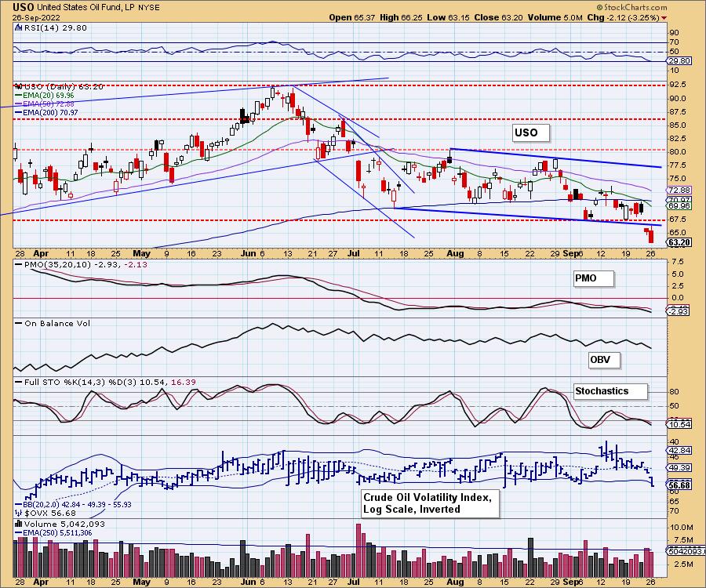Click the USO annotation box on price chart

tap(531, 132)
